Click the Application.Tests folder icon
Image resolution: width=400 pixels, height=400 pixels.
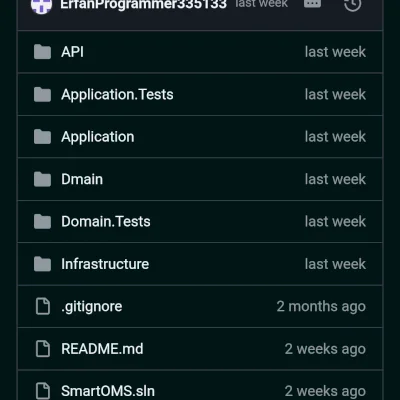pyautogui.click(x=42, y=94)
